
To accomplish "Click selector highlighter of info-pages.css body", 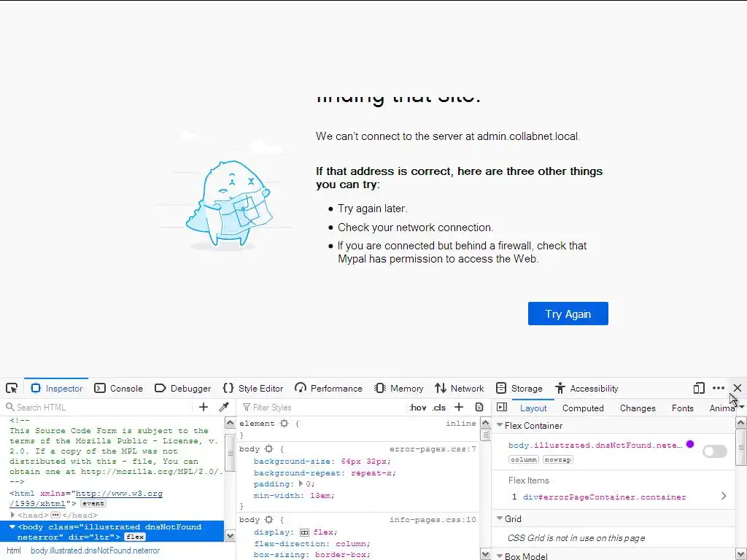I will (268, 519).
